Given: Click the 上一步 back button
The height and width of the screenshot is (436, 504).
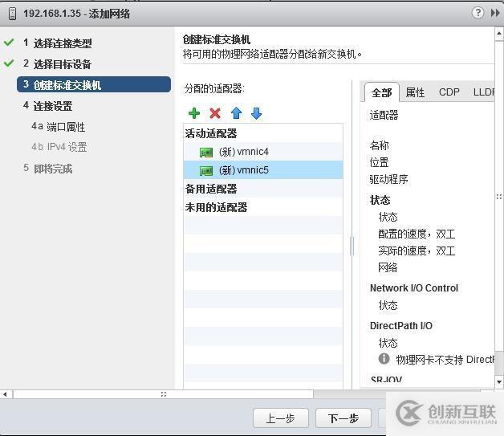Looking at the screenshot, I should pyautogui.click(x=281, y=418).
